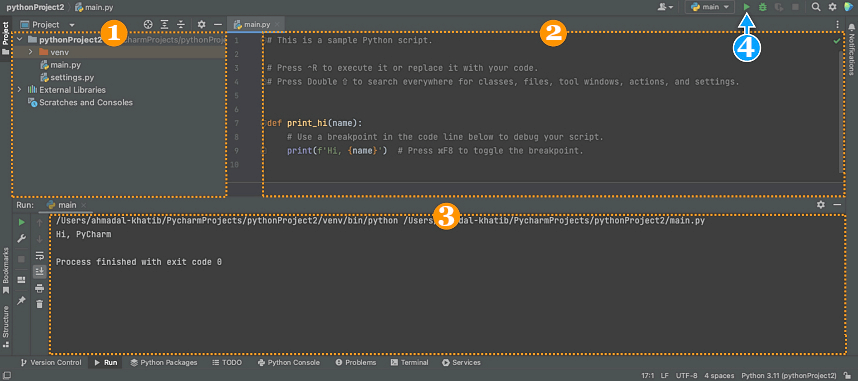Screen dimensions: 858x381
Task: Run the main configuration from the top toolbar
Action: [x=746, y=7]
